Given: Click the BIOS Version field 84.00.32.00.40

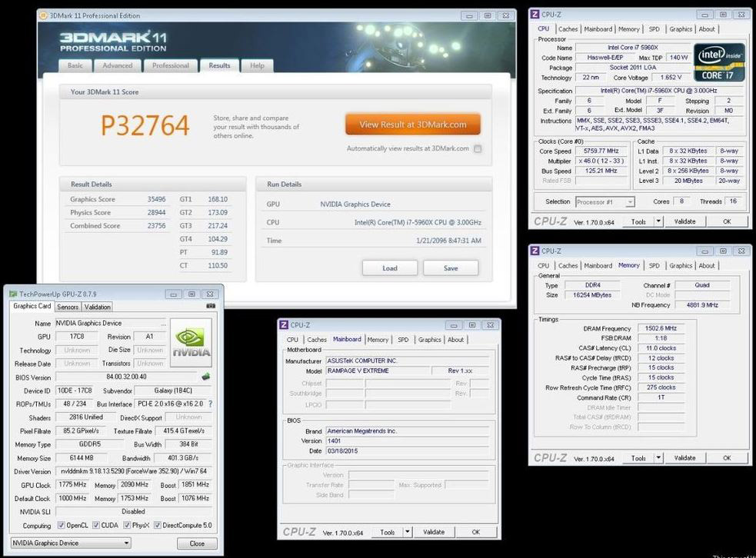Looking at the screenshot, I should (x=127, y=377).
